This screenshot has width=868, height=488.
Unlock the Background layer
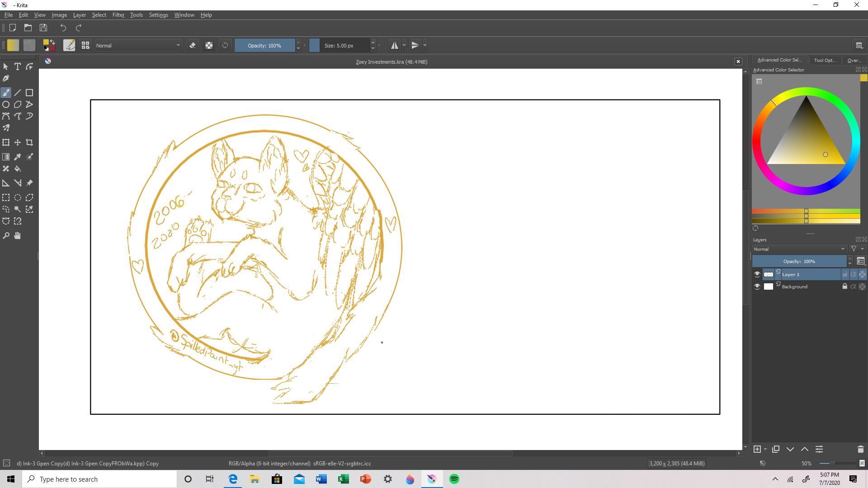click(845, 286)
